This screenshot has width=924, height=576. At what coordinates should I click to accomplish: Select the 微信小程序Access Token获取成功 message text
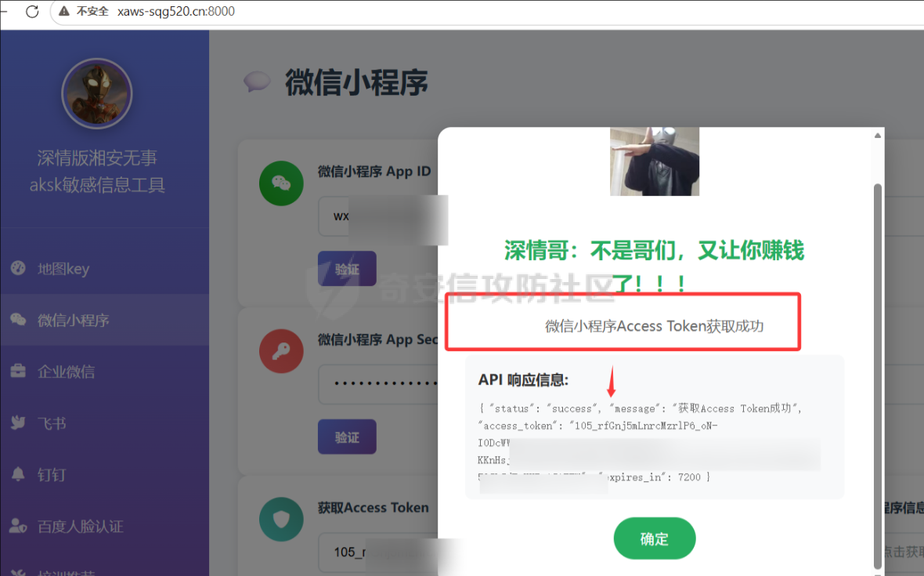coord(654,326)
